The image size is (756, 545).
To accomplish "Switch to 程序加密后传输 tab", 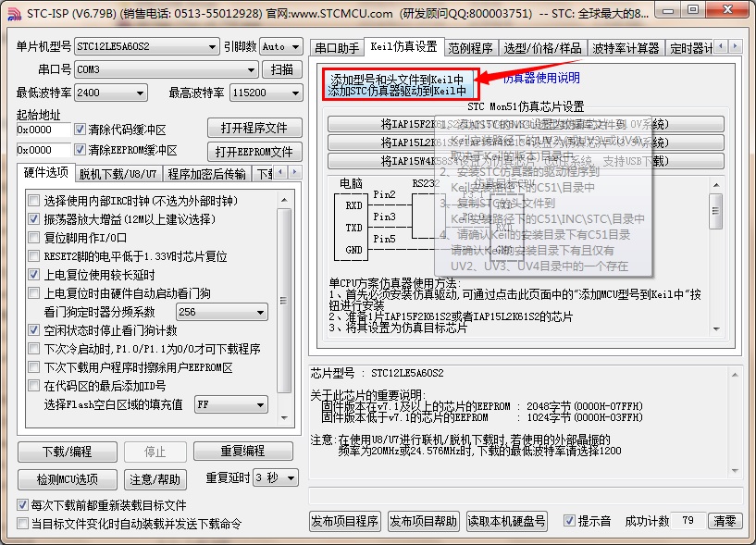I will (207, 174).
